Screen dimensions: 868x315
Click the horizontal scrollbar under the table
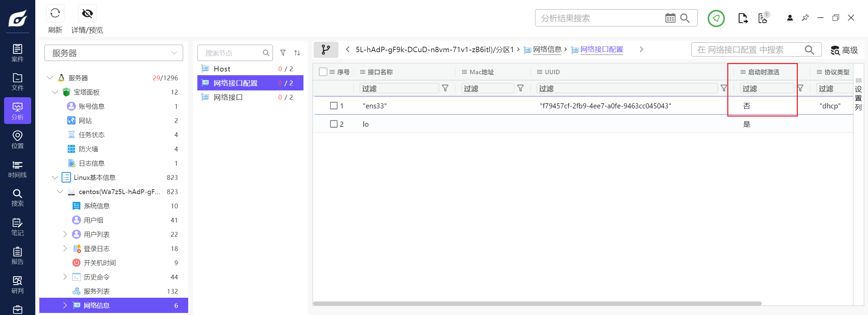(537, 303)
